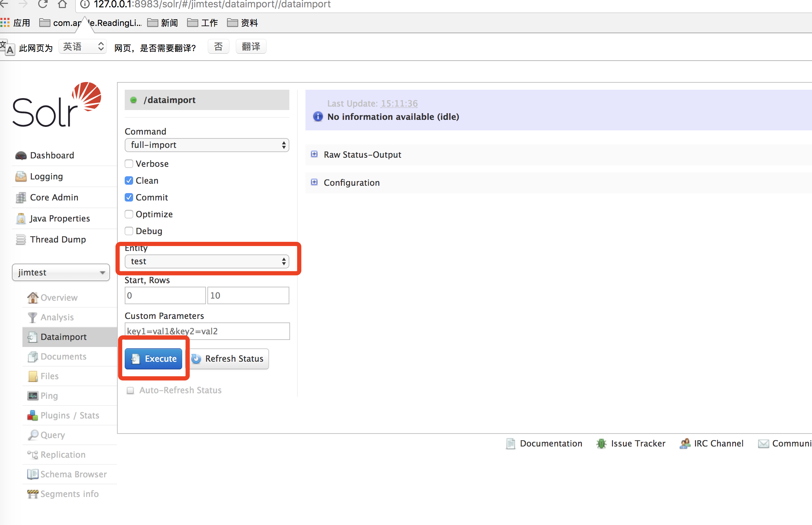Open the 新闻 bookmarks folder
Image resolution: width=812 pixels, height=525 pixels.
click(163, 23)
